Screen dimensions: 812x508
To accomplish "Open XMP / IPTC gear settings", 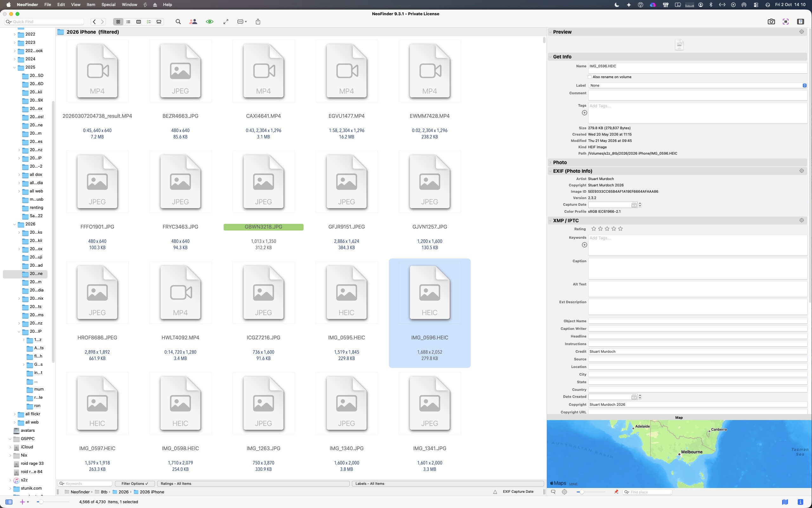I will click(802, 220).
